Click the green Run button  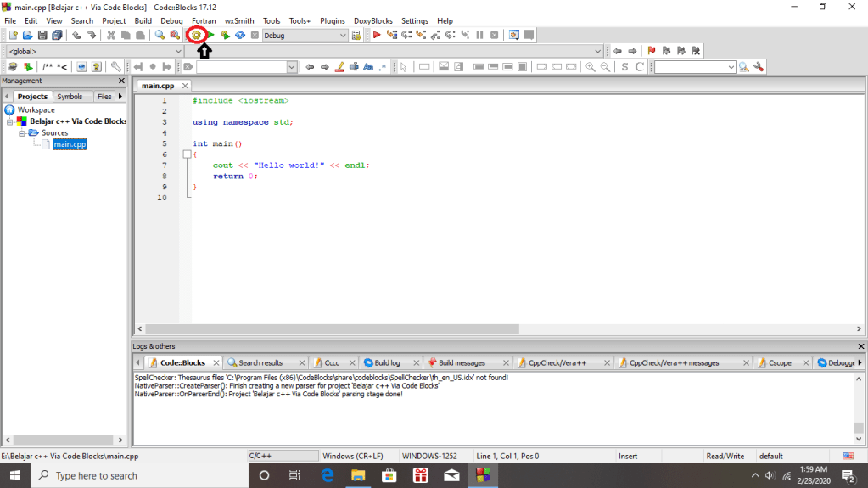point(211,35)
